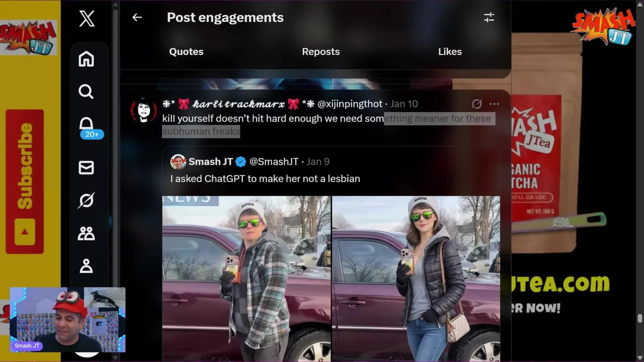Open the right edited photo in quoted post
The image size is (644, 362).
coord(416,279)
